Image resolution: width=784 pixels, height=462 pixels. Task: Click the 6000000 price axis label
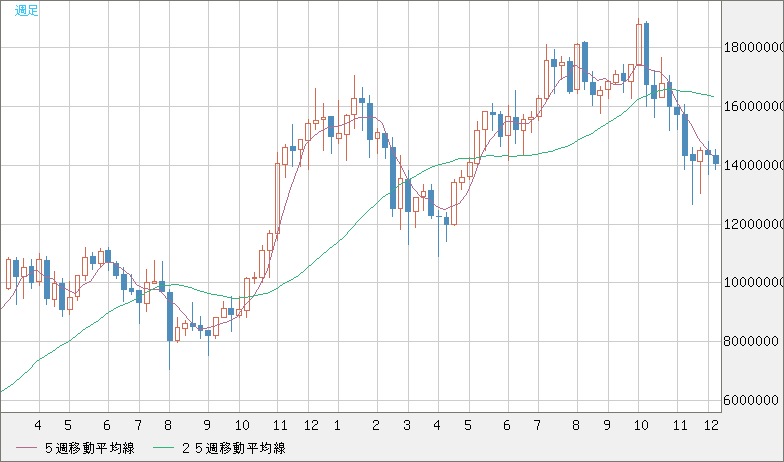753,401
